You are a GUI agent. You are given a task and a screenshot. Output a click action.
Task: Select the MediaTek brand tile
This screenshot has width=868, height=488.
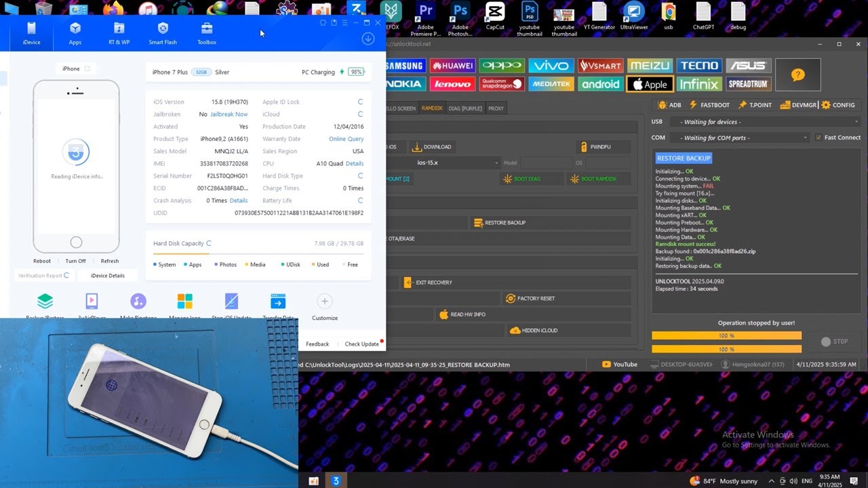pos(551,84)
